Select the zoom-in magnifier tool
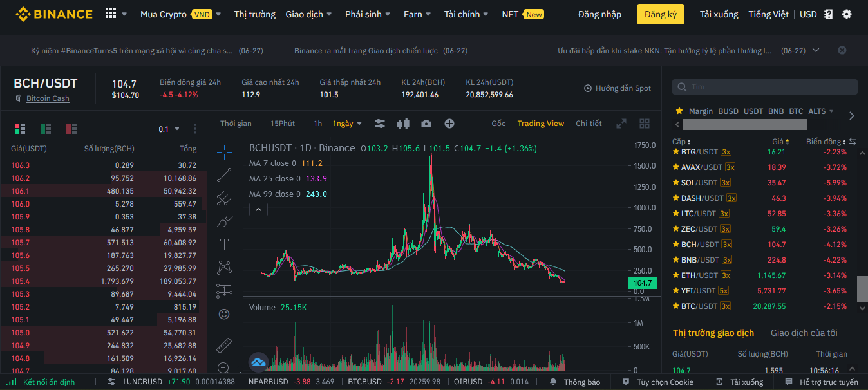 click(224, 368)
